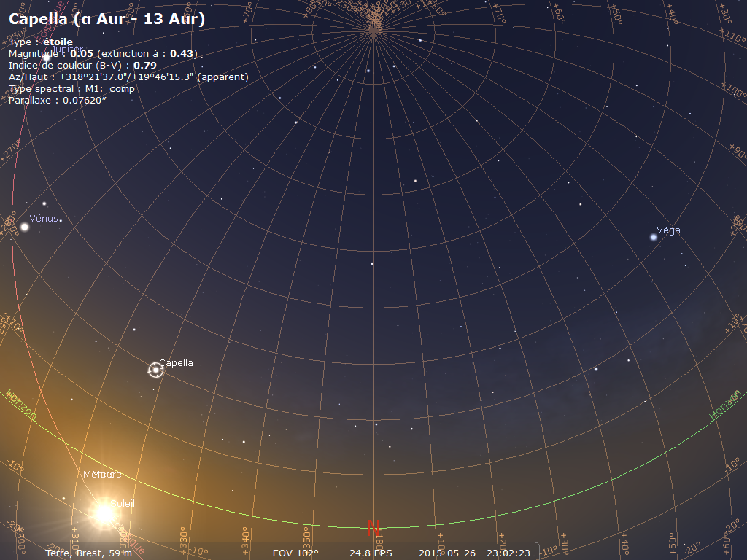Click the Vénus text label
Image resolution: width=747 pixels, height=560 pixels.
(42, 219)
